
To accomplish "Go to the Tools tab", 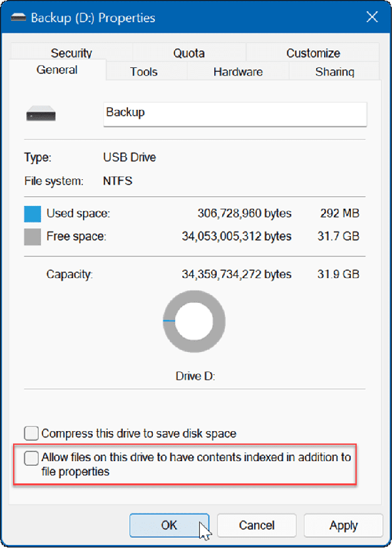I will pyautogui.click(x=144, y=72).
